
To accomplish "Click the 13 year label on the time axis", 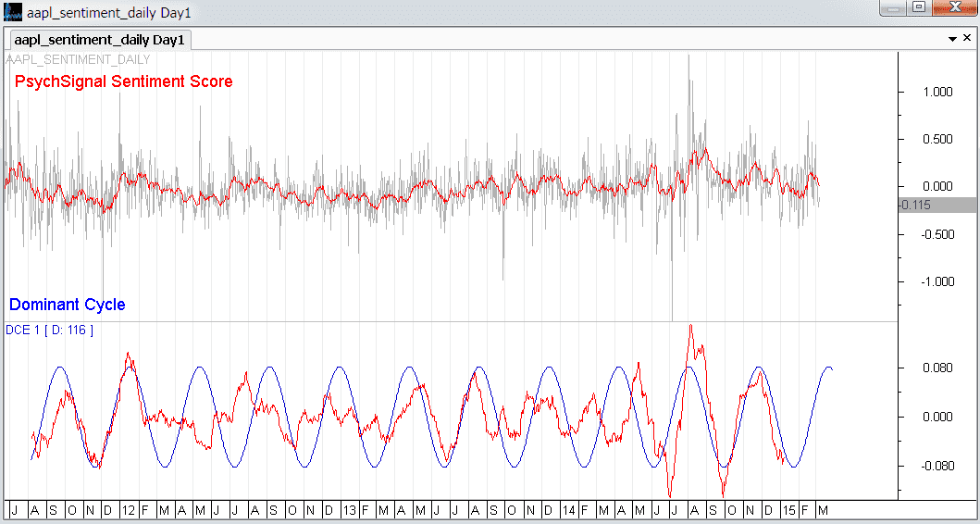I will (350, 510).
